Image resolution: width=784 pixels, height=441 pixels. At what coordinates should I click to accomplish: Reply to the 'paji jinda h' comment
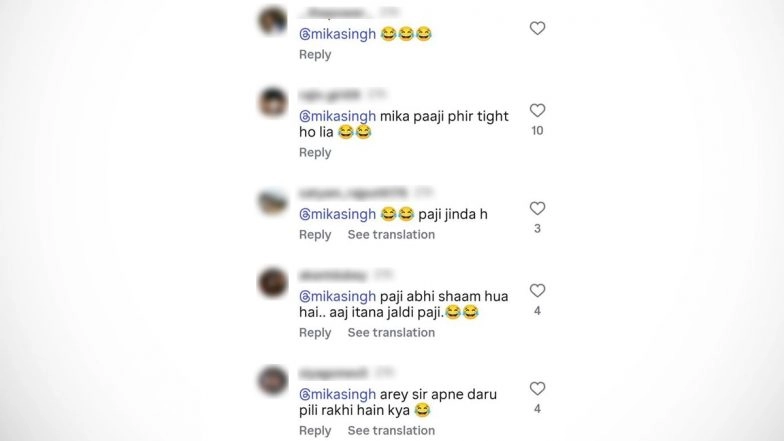point(315,234)
